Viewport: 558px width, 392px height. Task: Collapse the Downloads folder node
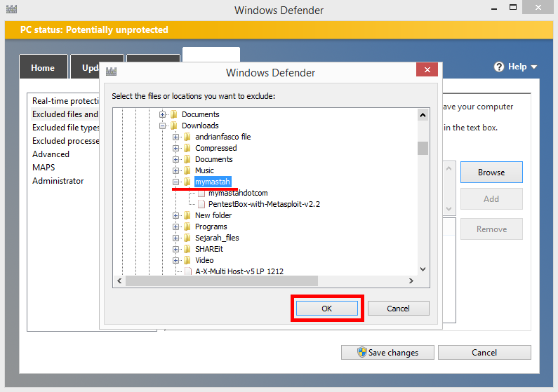(x=162, y=126)
